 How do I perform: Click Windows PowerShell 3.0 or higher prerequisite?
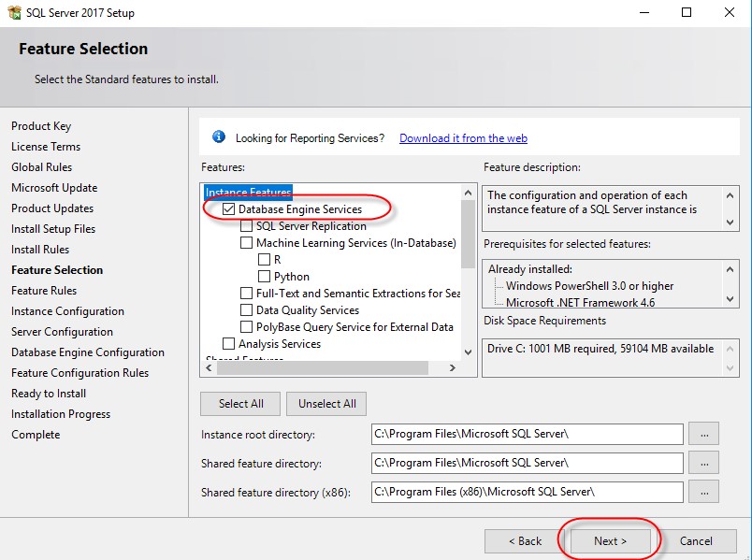tap(589, 286)
